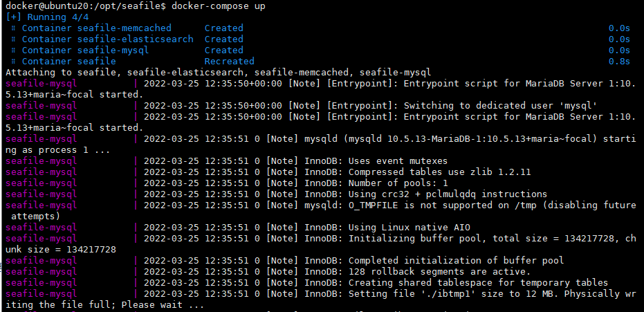This screenshot has width=644, height=312.
Task: Click the 128 rollback segments message
Action: pyautogui.click(x=428, y=272)
